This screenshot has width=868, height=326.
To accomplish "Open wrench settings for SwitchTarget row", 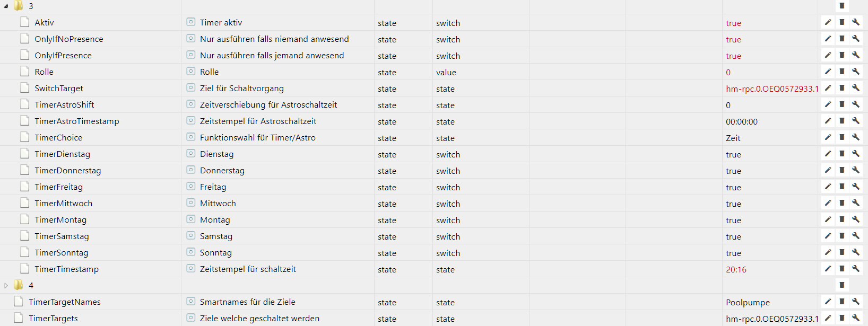I will pyautogui.click(x=855, y=88).
